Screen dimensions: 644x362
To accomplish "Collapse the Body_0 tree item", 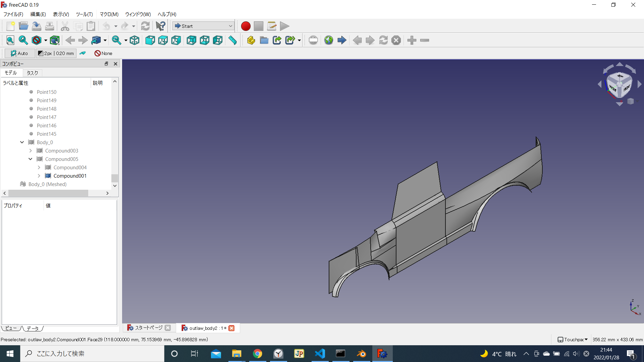I will (22, 142).
